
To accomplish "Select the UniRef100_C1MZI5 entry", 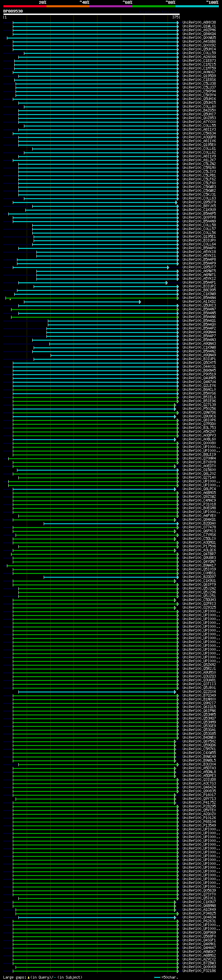I will click(199, 64).
